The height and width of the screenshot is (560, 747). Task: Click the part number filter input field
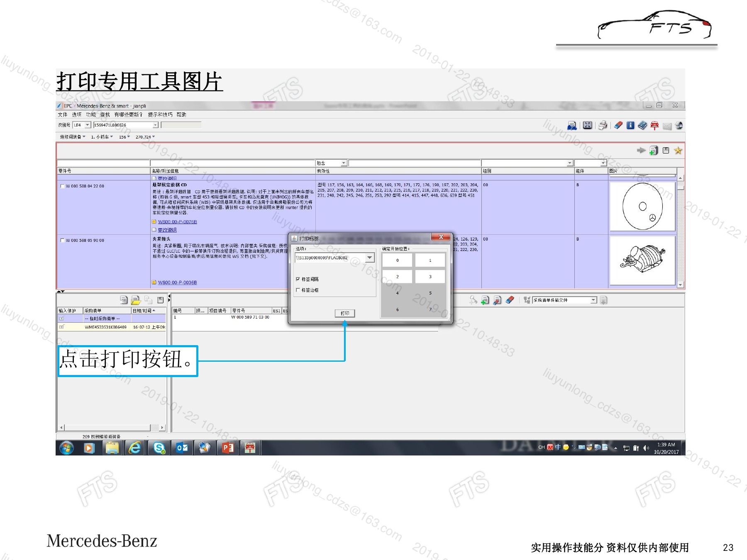point(103,163)
